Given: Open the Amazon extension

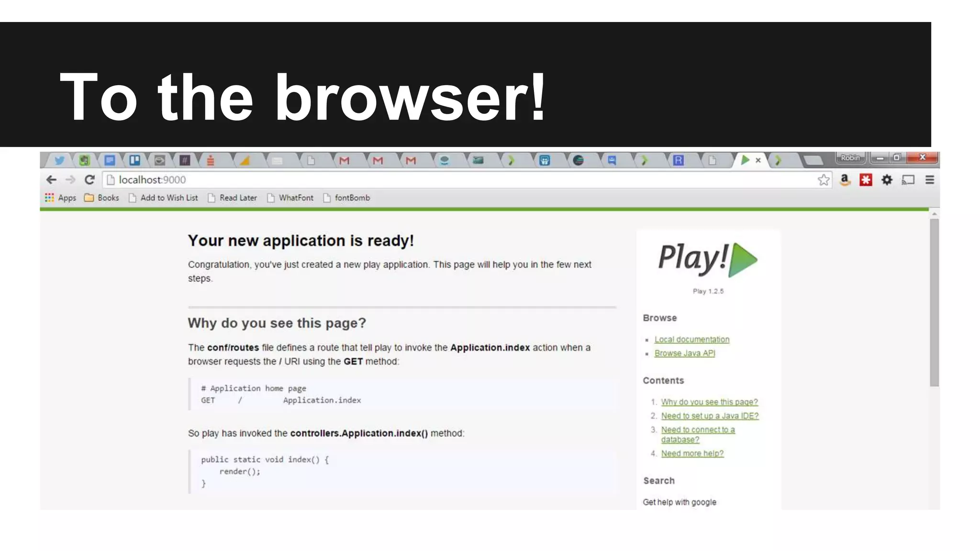Looking at the screenshot, I should [845, 180].
